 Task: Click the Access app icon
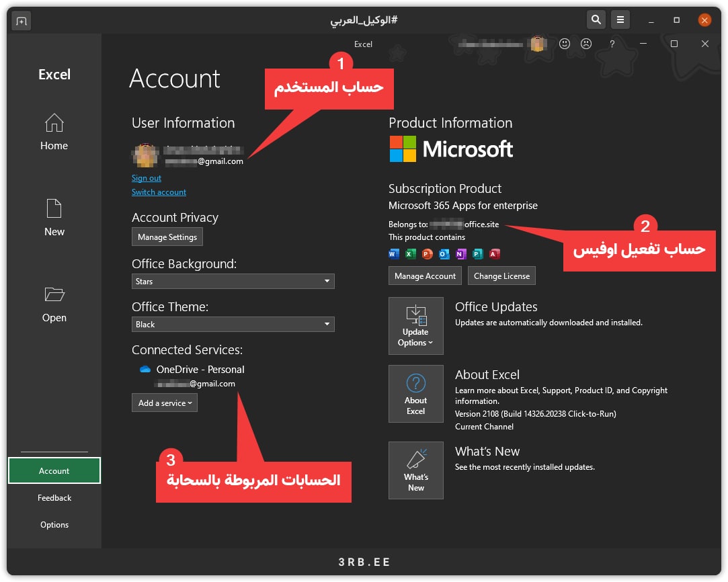pos(495,254)
